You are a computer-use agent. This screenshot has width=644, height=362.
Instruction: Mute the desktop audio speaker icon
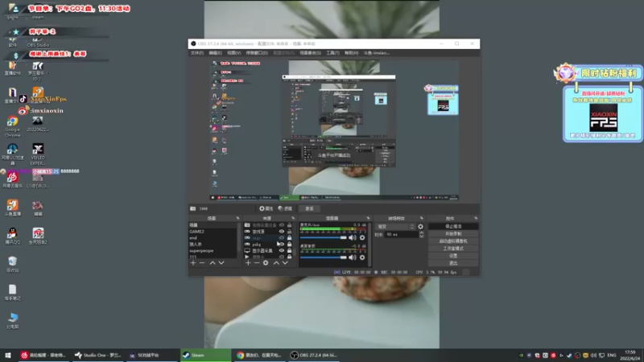point(352,257)
